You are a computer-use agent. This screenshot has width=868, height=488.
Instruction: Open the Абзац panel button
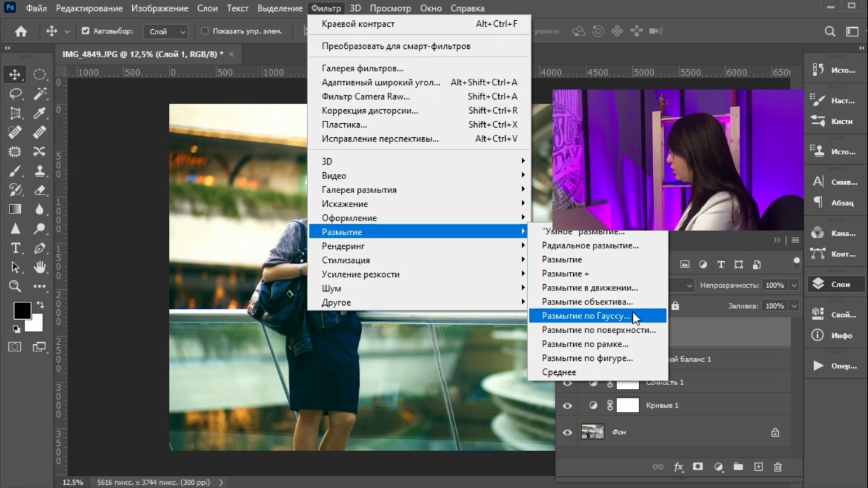point(836,203)
